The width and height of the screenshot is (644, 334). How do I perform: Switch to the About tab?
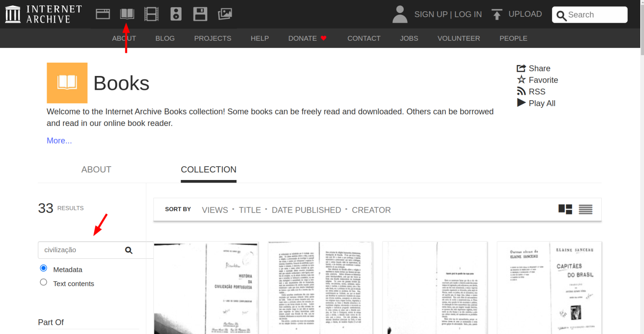pyautogui.click(x=96, y=170)
